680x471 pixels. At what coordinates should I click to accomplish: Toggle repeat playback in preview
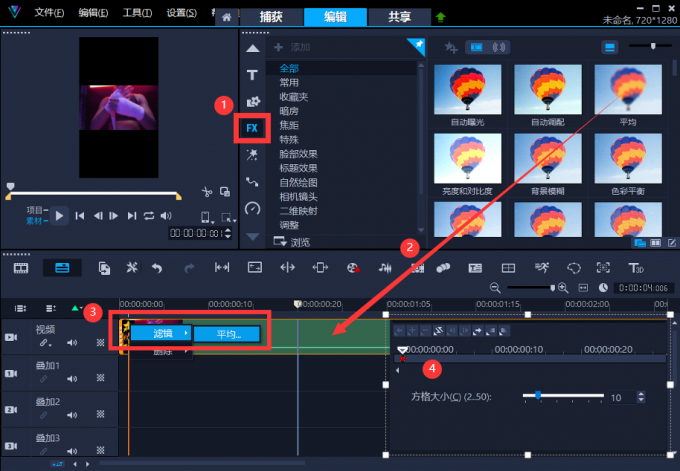pyautogui.click(x=149, y=216)
